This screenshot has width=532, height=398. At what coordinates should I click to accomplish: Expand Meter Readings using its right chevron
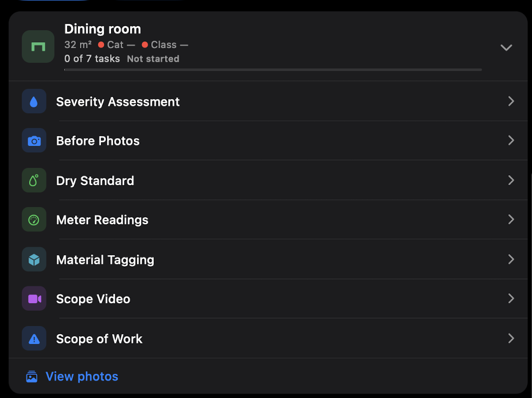point(511,220)
